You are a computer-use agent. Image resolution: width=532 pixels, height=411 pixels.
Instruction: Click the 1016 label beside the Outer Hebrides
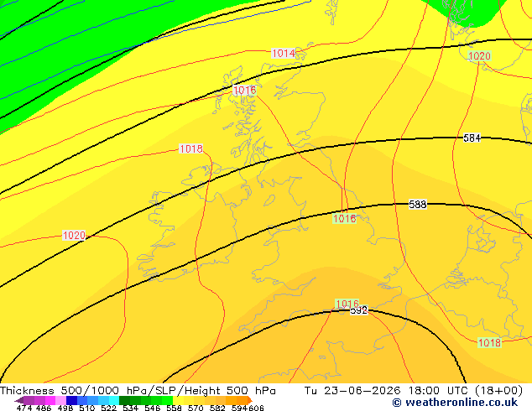click(x=244, y=91)
